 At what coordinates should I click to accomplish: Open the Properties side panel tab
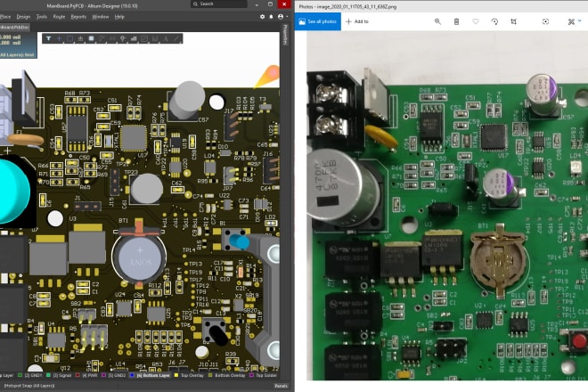tap(284, 35)
